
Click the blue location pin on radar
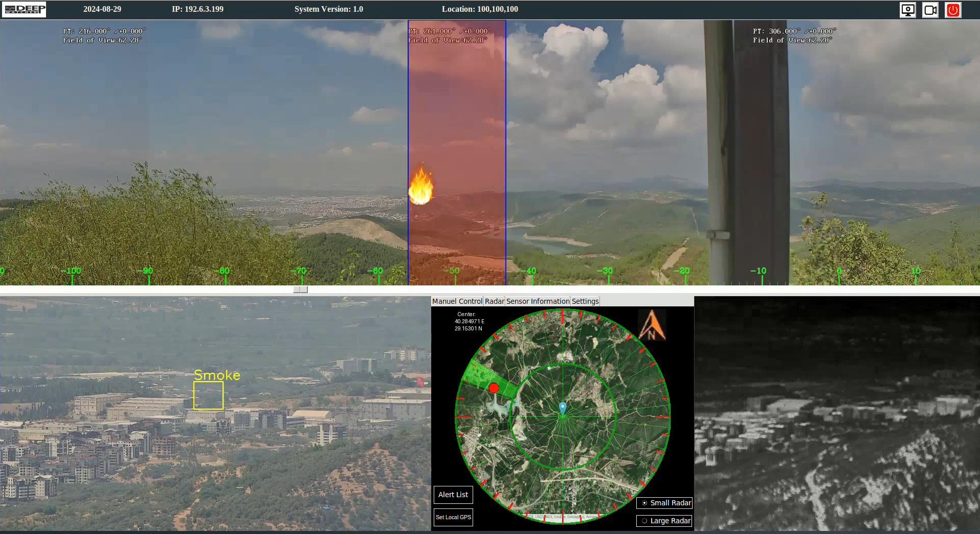pos(563,408)
